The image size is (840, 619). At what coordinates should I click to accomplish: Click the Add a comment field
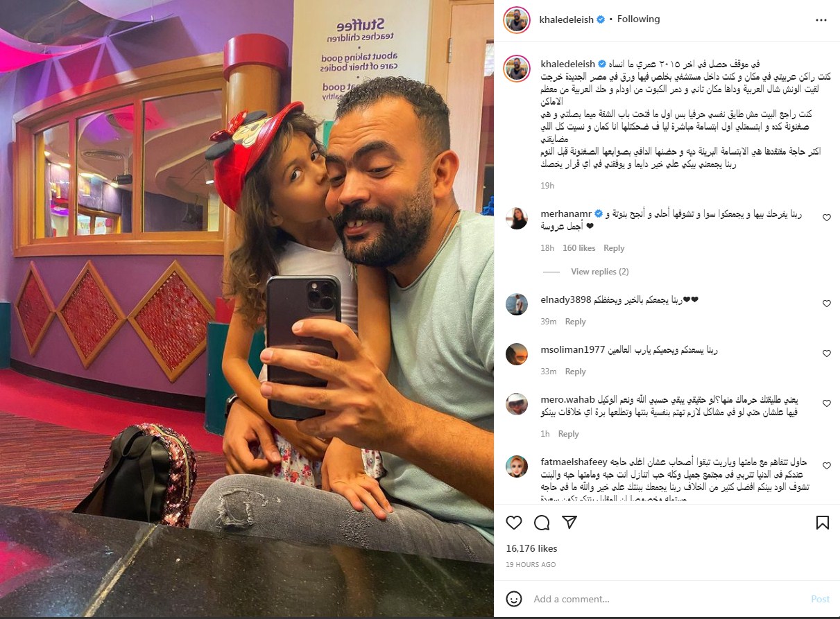(x=666, y=599)
